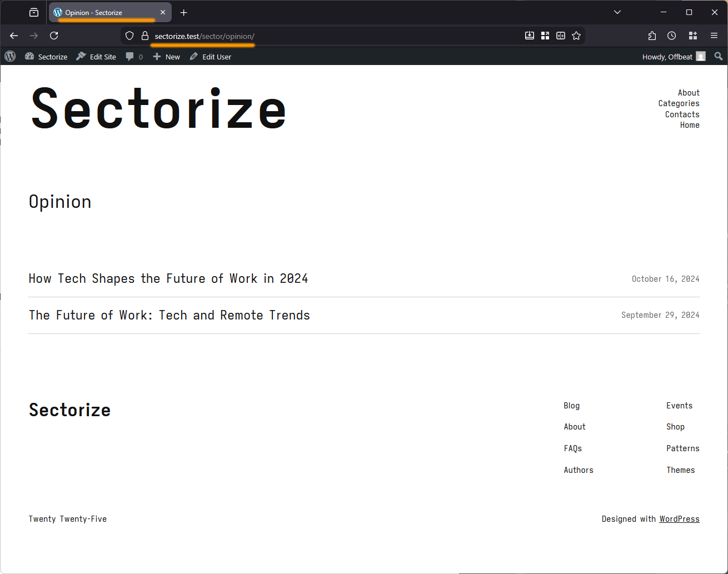View site security via the padlock icon
Viewport: 728px width, 574px height.
(144, 35)
